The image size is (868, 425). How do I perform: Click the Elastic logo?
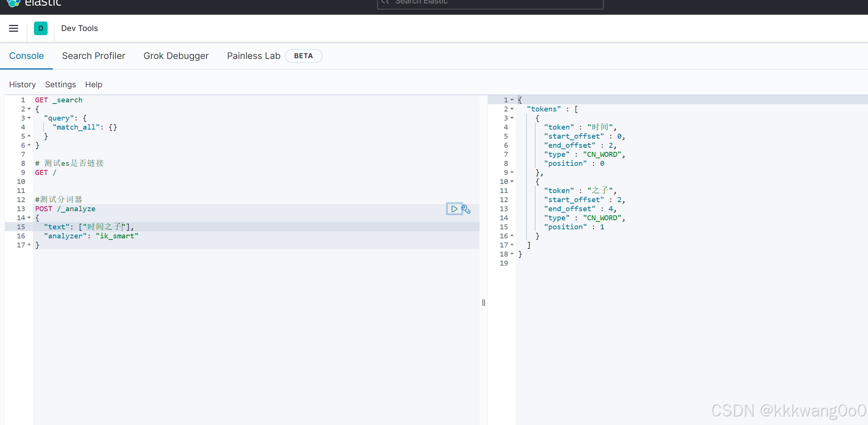click(14, 3)
